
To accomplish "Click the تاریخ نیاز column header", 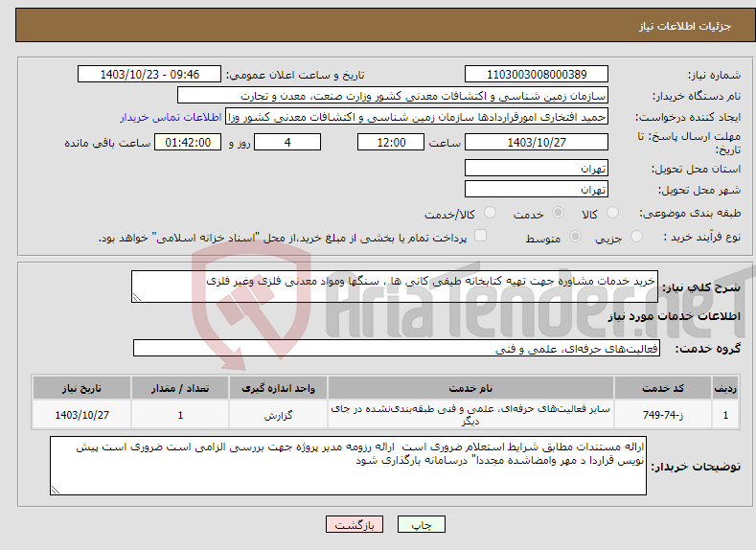I will click(82, 388).
